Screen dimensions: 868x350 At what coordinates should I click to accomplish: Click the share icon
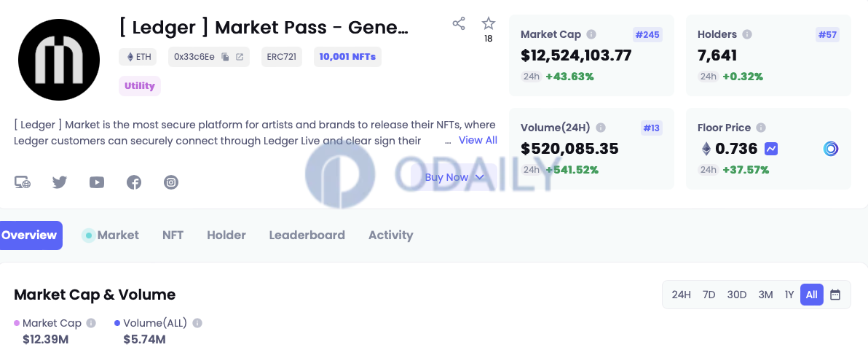point(458,23)
